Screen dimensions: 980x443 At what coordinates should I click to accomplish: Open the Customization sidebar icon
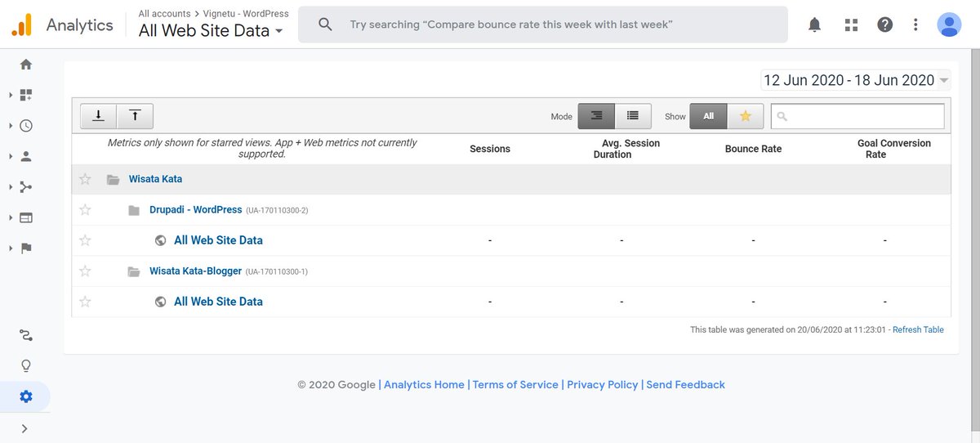(26, 95)
